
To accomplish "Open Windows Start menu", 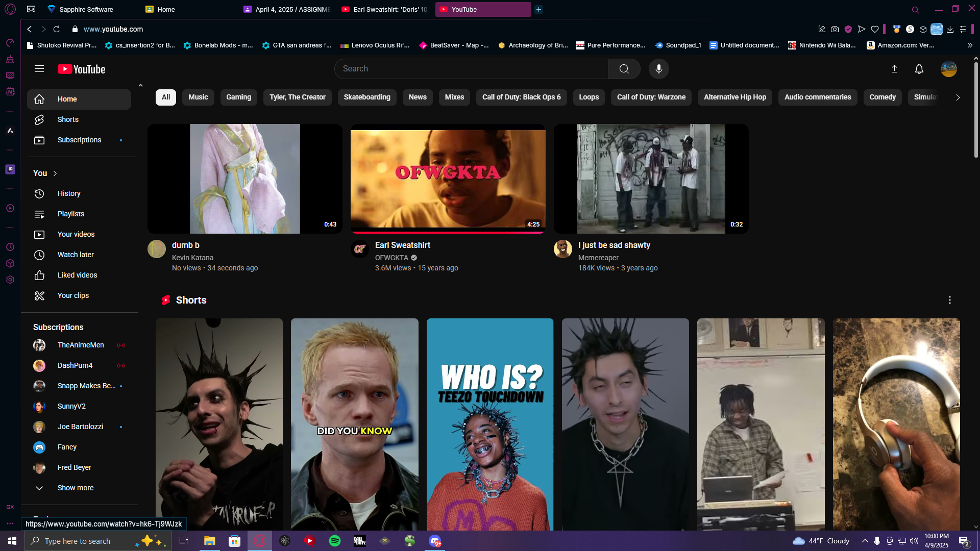I will (12, 541).
